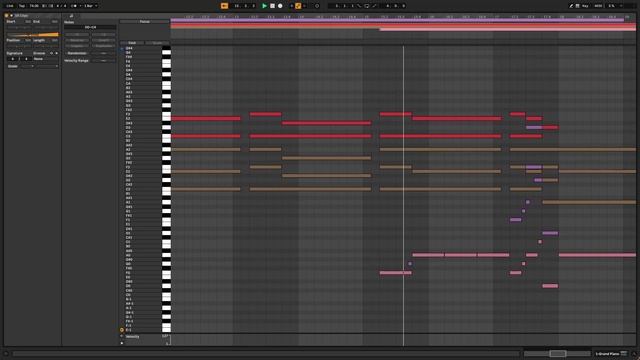Toggle the metronome in the control bar

click(74, 6)
